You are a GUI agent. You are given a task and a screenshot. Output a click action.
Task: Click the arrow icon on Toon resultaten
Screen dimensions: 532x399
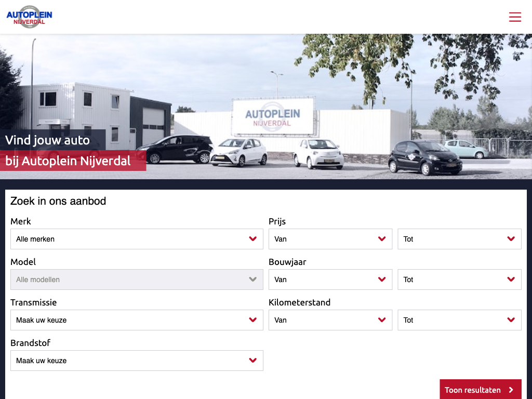point(511,390)
